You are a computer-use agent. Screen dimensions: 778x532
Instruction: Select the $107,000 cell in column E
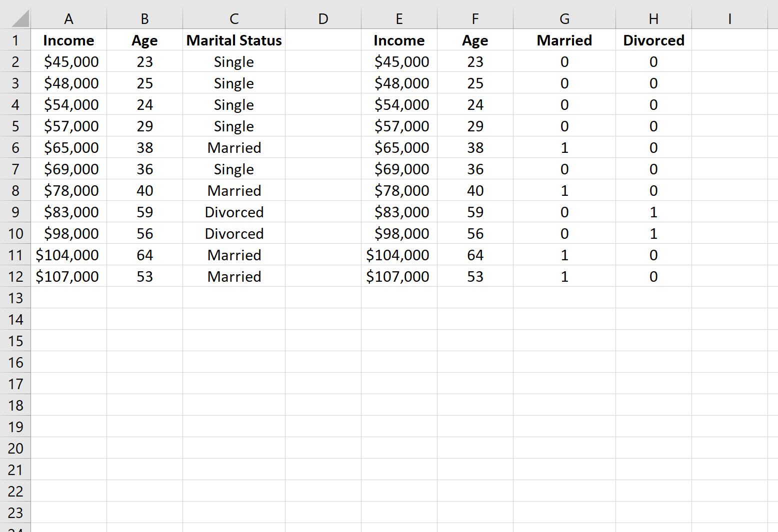[x=399, y=276]
